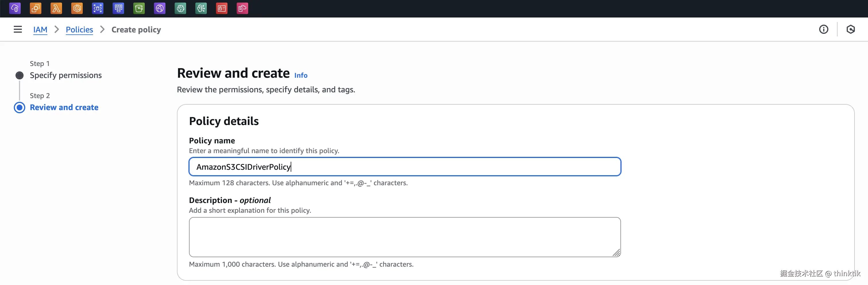This screenshot has height=285, width=868.
Task: Click the circled info icon at top right
Action: (x=823, y=30)
